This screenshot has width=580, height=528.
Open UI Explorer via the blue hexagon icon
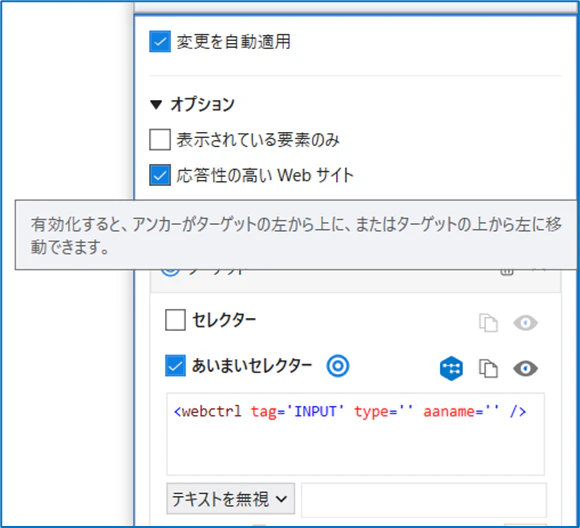click(x=451, y=368)
